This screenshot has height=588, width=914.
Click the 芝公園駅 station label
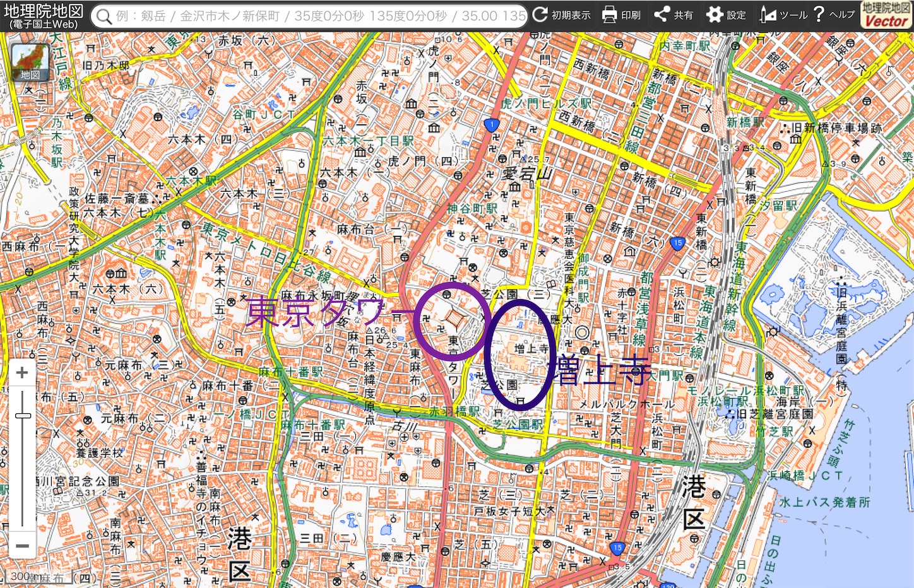pyautogui.click(x=518, y=424)
